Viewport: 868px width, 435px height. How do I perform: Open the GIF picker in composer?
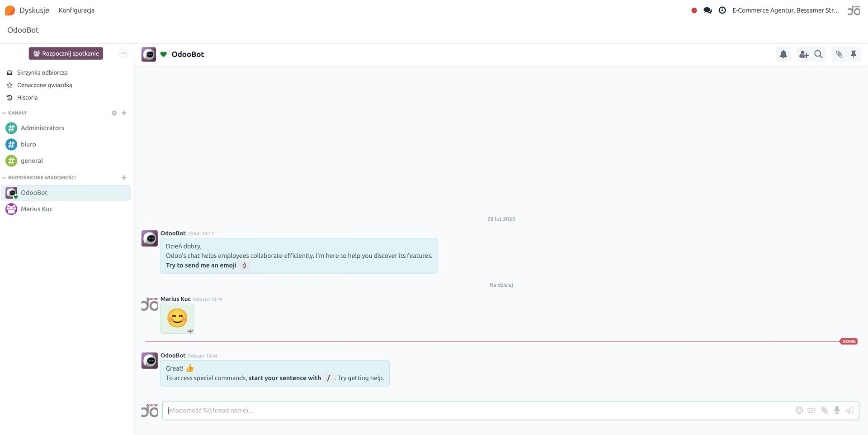tap(812, 411)
